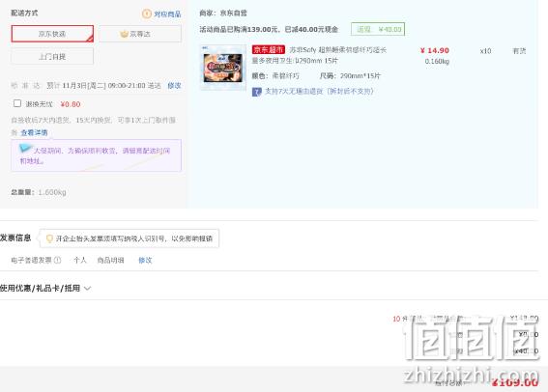Expand the 使用优惠/礼品卡/抵用 chevron
548x392 pixels.
pos(87,289)
